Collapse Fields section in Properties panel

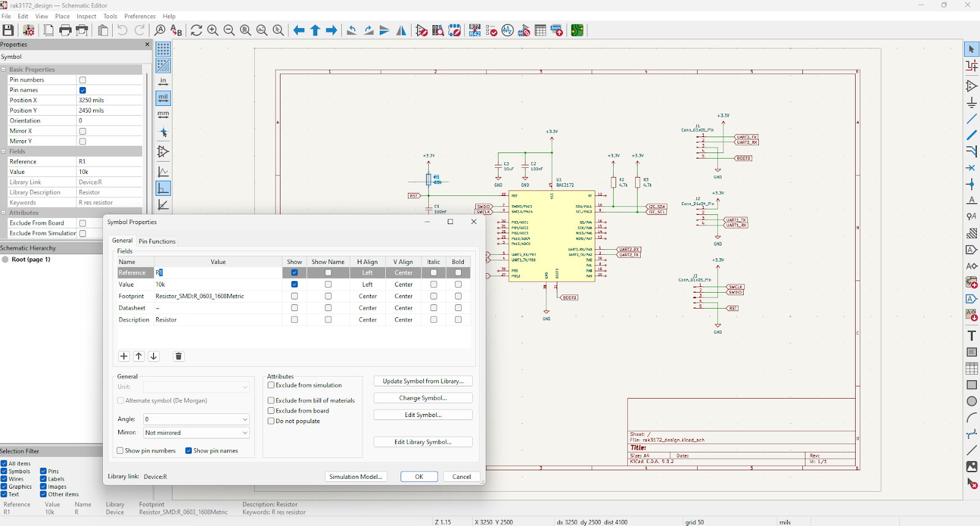[x=4, y=151]
